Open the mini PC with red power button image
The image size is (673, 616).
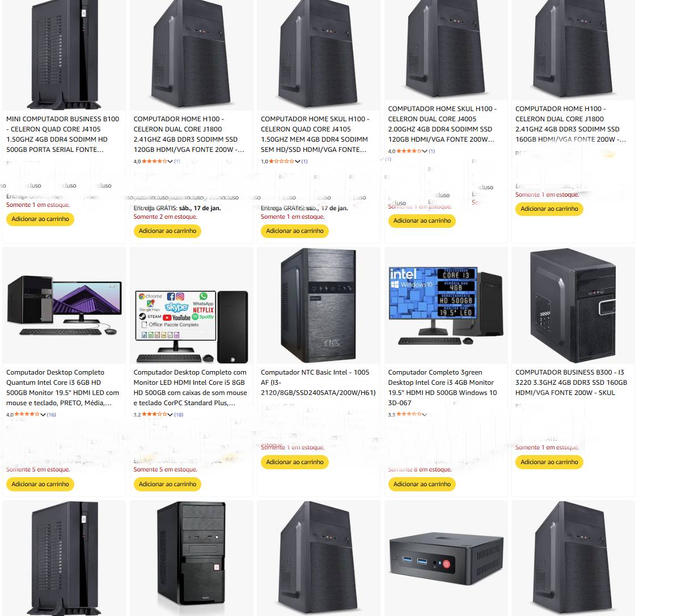pos(446,559)
